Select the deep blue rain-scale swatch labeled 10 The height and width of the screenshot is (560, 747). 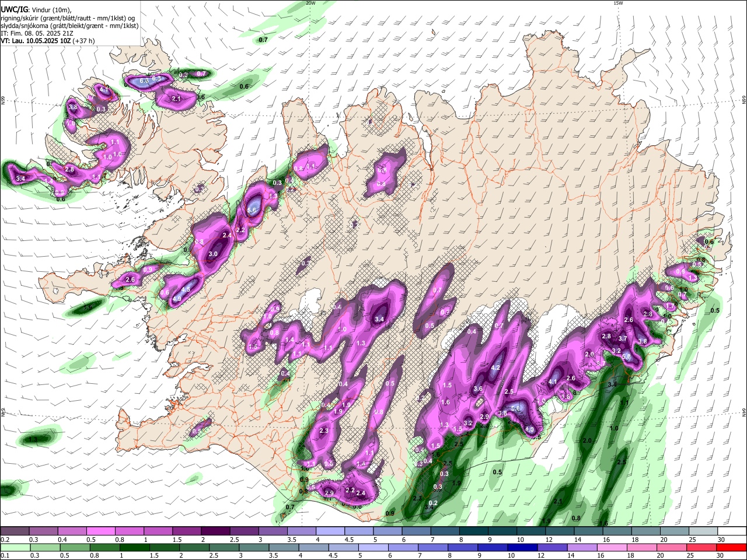[x=522, y=547]
